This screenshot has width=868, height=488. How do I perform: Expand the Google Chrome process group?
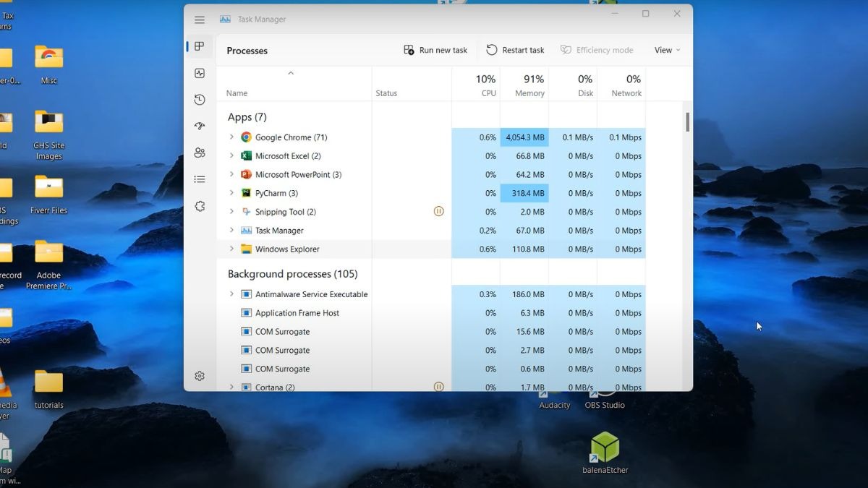tap(231, 137)
